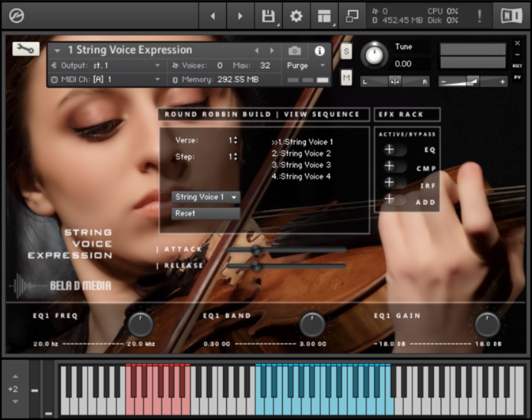532x420 pixels.
Task: Open instrument info with the i icon
Action: click(x=320, y=51)
